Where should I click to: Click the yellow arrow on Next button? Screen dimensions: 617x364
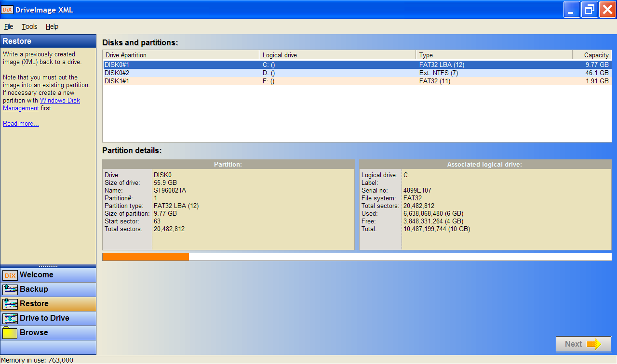(x=594, y=344)
